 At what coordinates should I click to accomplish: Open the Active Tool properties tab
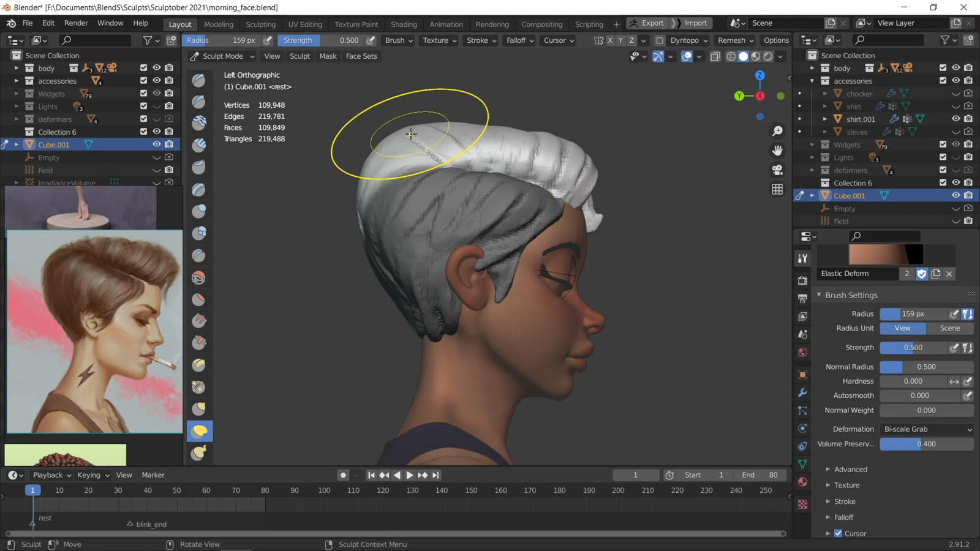coord(802,258)
